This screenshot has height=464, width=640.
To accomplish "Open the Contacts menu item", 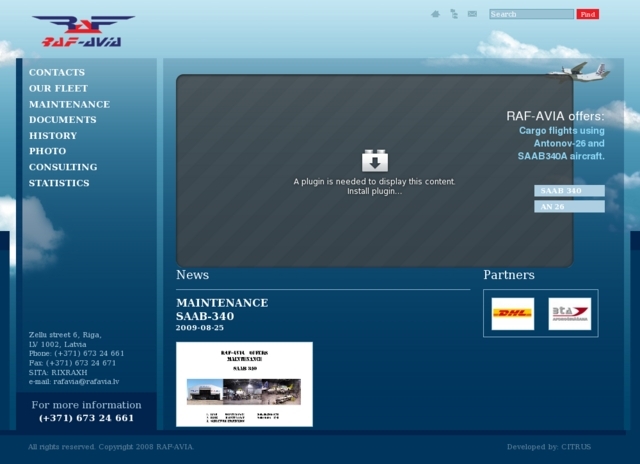I will [57, 73].
